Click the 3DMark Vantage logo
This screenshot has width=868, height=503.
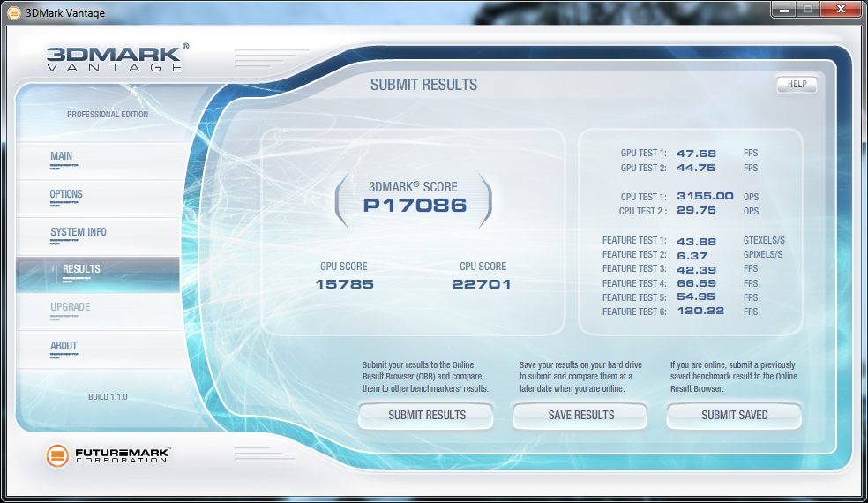pyautogui.click(x=117, y=58)
